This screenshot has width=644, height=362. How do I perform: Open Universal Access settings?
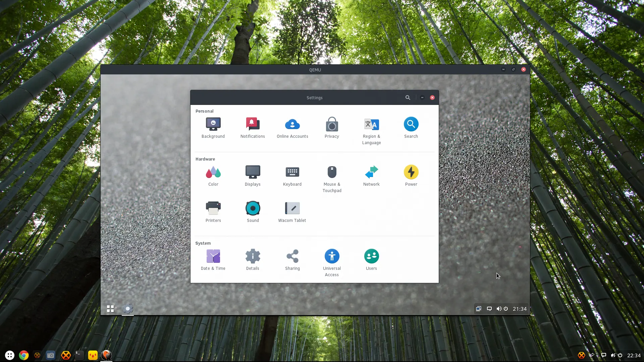332,263
